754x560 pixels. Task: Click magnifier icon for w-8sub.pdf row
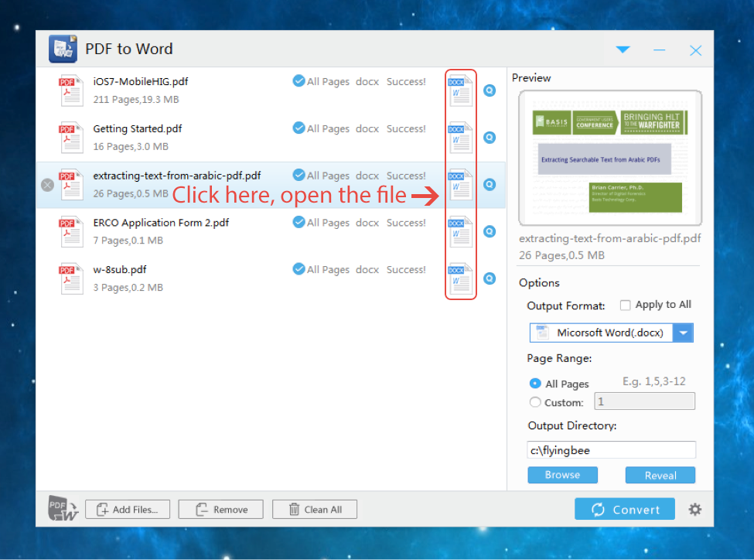(x=490, y=278)
